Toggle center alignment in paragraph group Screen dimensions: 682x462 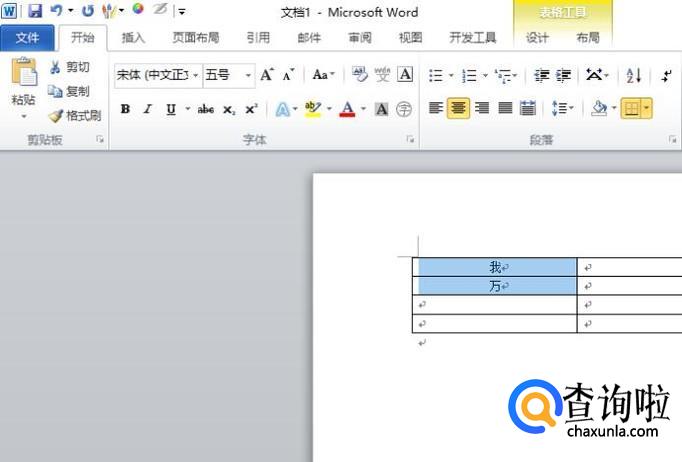click(459, 108)
